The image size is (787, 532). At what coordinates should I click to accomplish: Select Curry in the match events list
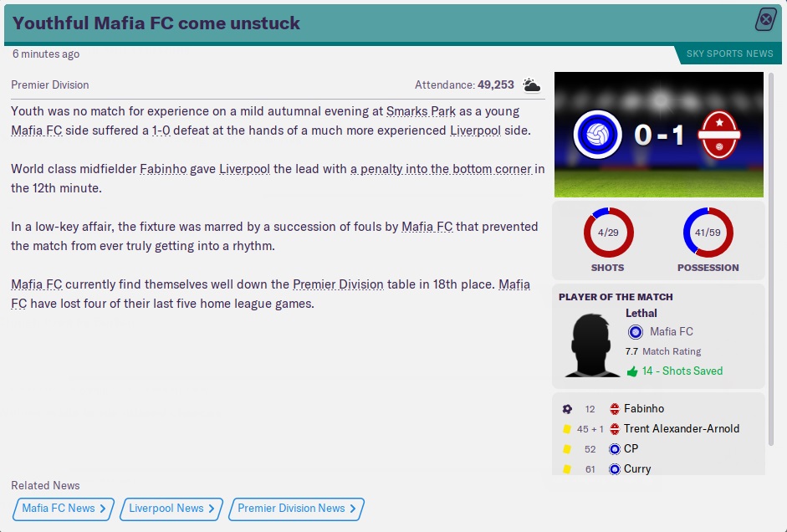(x=637, y=469)
